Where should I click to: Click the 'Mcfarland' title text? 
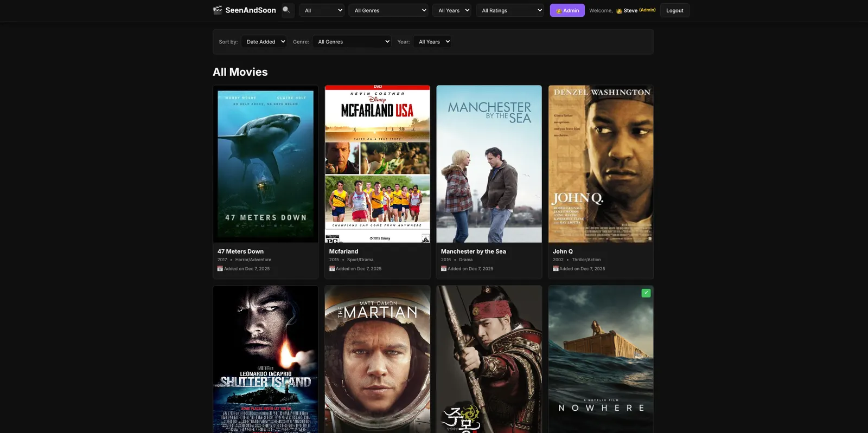pos(343,251)
